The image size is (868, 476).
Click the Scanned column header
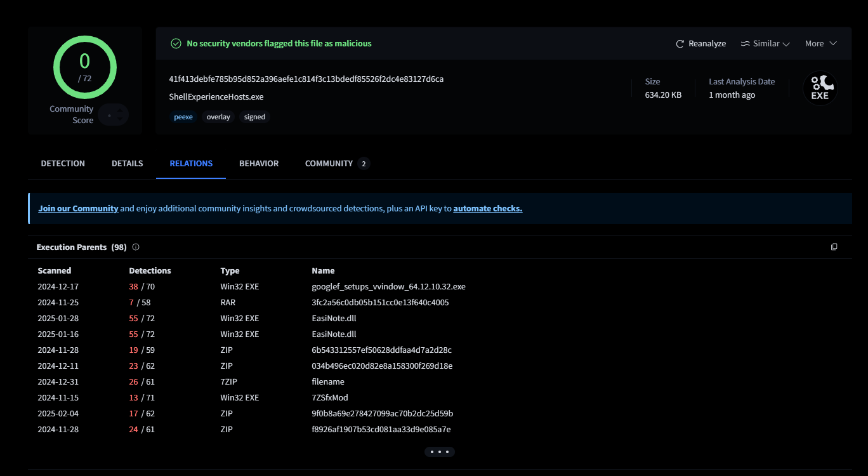[55, 271]
